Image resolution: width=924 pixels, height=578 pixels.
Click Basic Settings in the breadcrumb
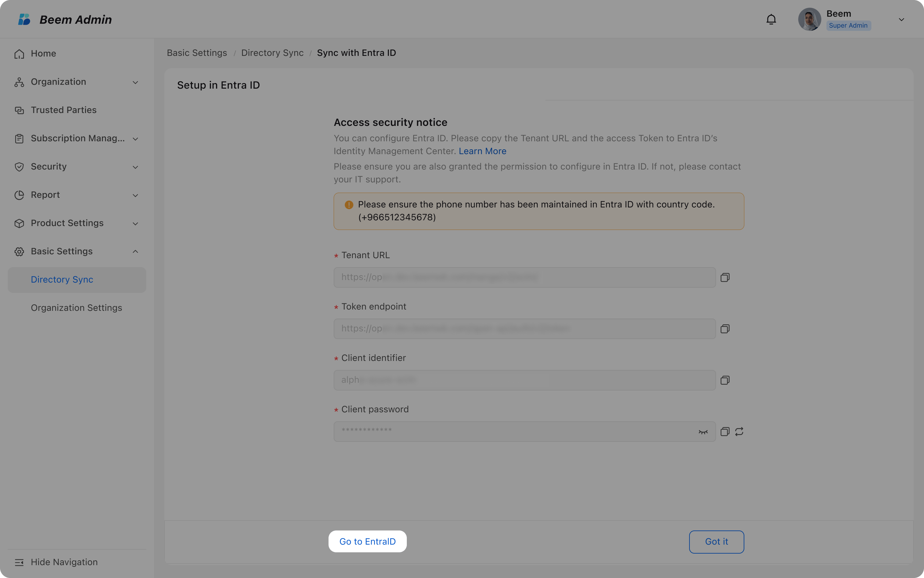pyautogui.click(x=197, y=53)
